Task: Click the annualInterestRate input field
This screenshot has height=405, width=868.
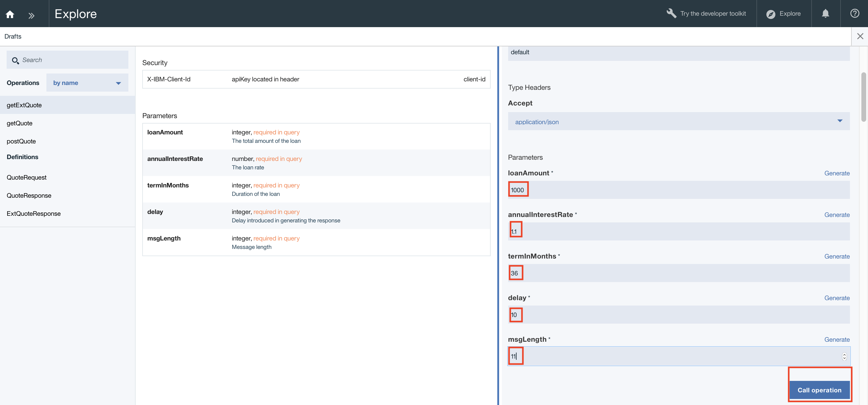Action: pyautogui.click(x=679, y=231)
